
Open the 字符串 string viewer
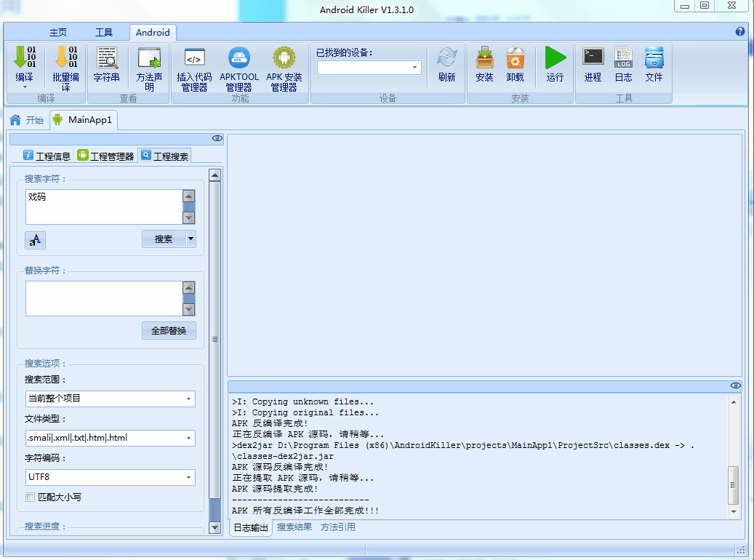pyautogui.click(x=106, y=64)
